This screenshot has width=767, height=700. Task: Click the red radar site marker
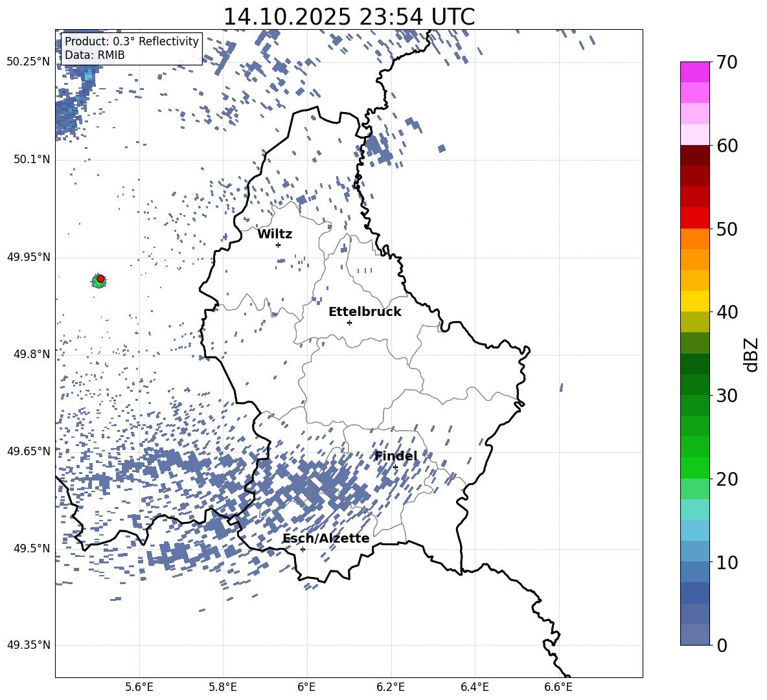coord(100,279)
